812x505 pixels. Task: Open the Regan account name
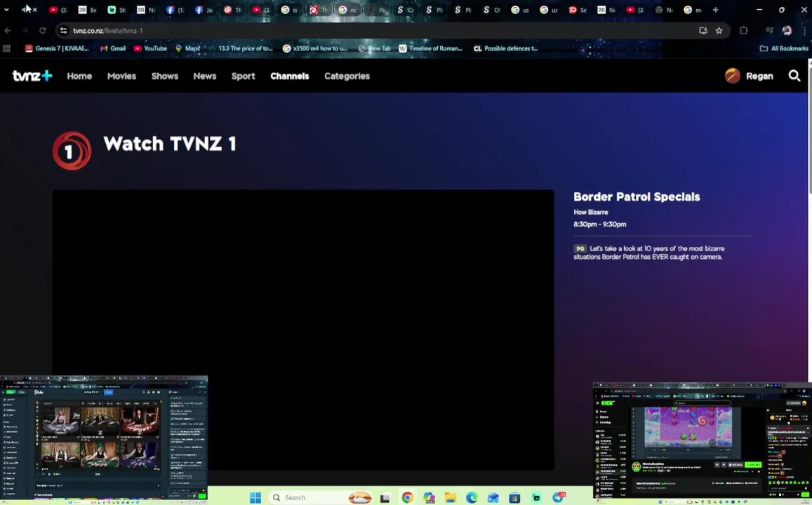(759, 76)
